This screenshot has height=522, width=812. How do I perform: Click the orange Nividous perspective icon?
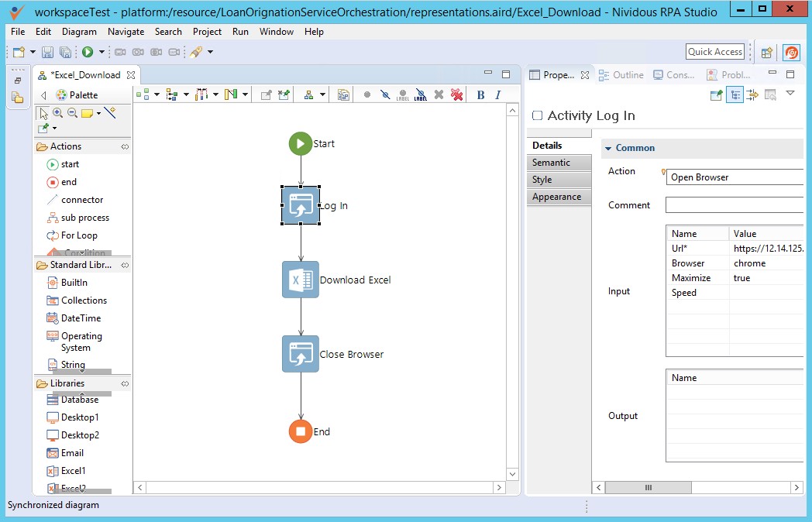point(791,52)
